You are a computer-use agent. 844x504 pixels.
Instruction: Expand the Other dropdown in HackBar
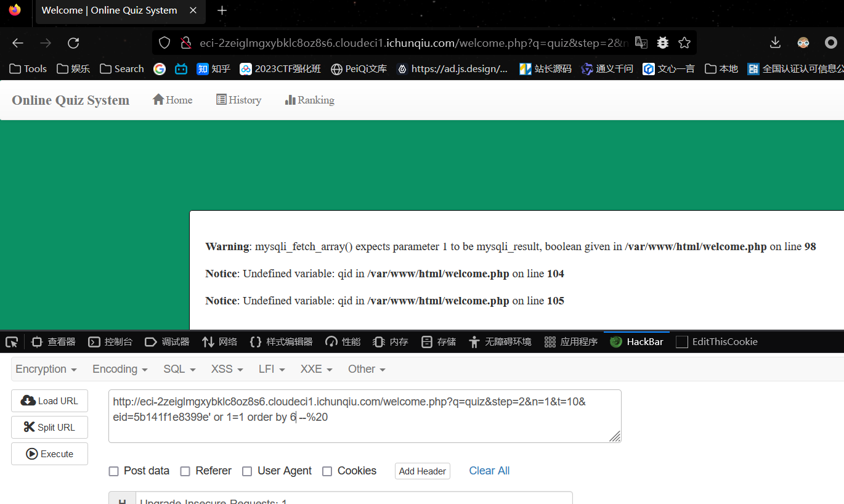[367, 369]
